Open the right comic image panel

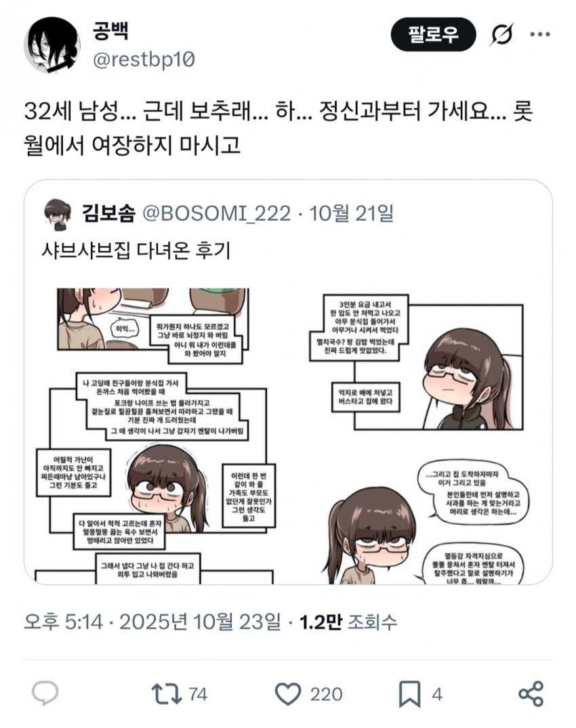[420, 436]
